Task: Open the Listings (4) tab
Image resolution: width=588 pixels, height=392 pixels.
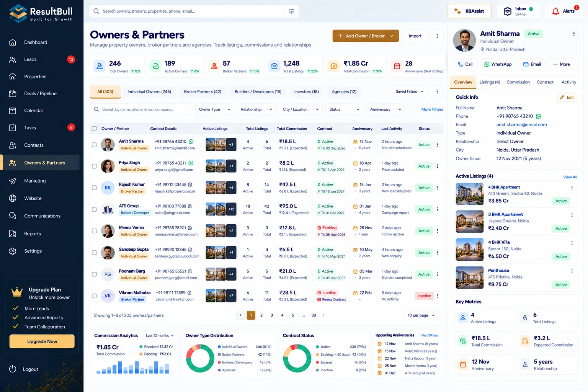Action: coord(490,82)
